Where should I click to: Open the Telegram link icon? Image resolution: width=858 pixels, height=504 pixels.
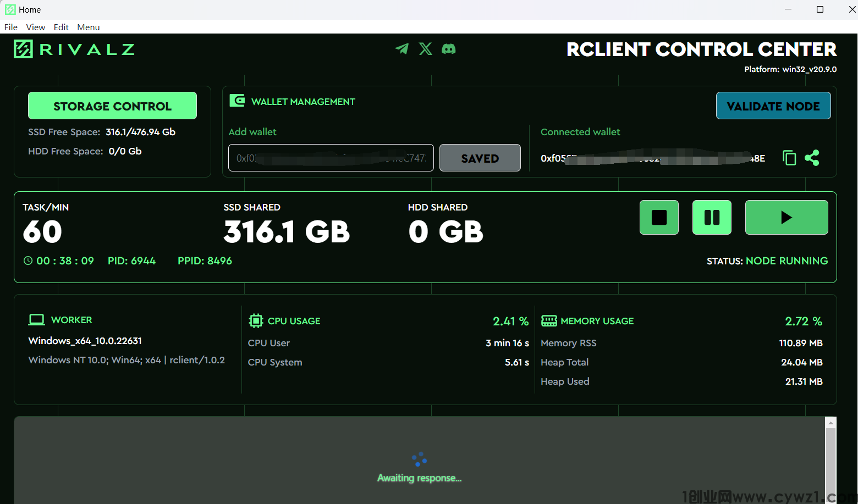click(x=402, y=49)
